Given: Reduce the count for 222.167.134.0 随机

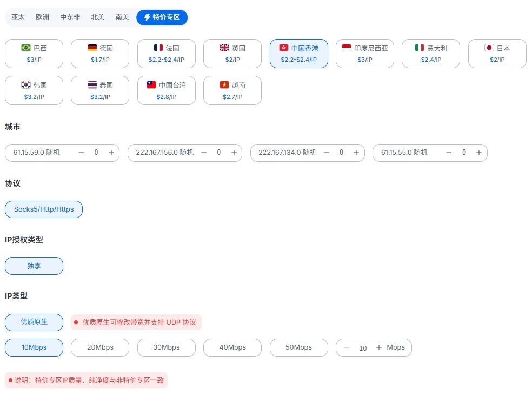Looking at the screenshot, I should click(327, 153).
